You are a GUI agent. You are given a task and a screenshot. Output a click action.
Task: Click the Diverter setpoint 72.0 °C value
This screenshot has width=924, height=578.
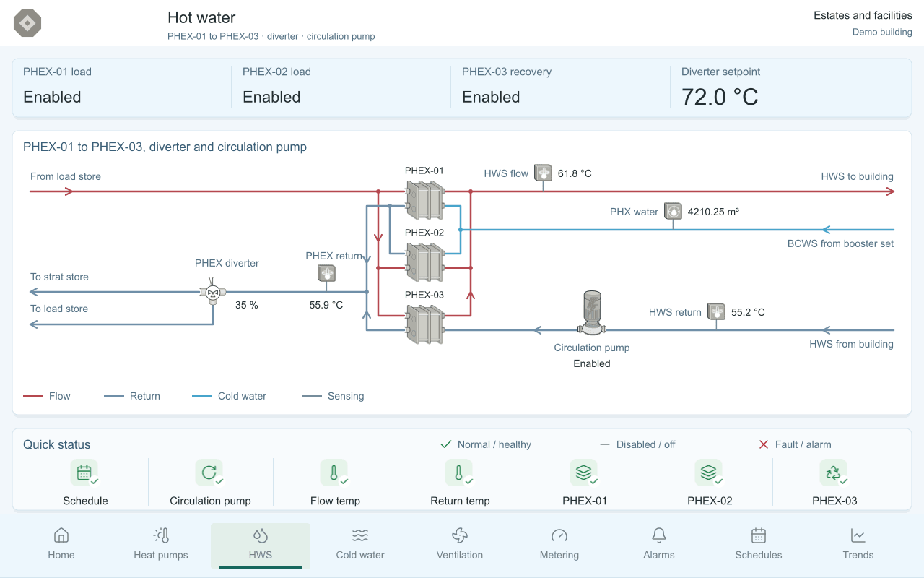[720, 97]
